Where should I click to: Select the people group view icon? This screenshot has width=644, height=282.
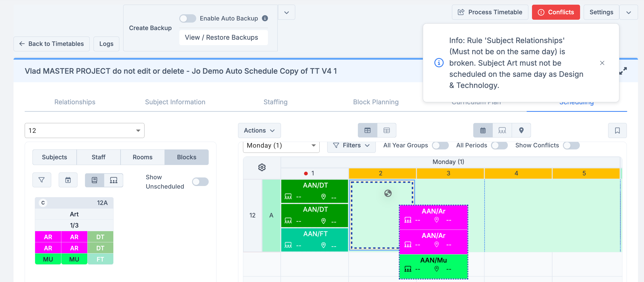pyautogui.click(x=502, y=130)
